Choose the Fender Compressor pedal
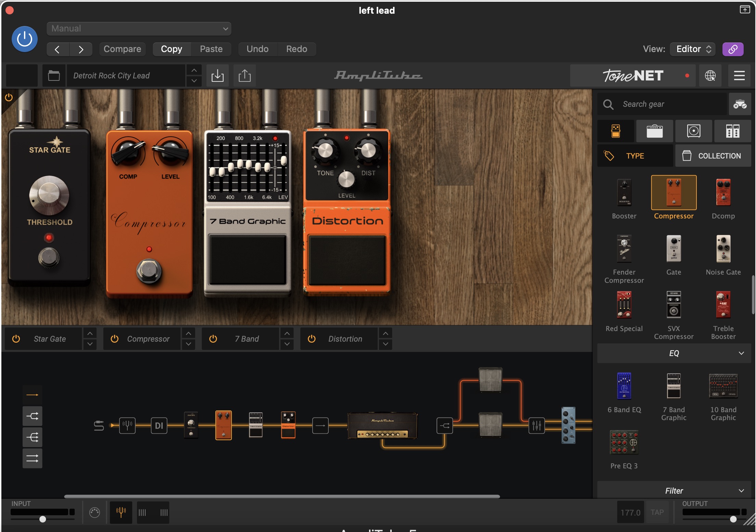Screen dimensions: 756x532 (x=624, y=249)
